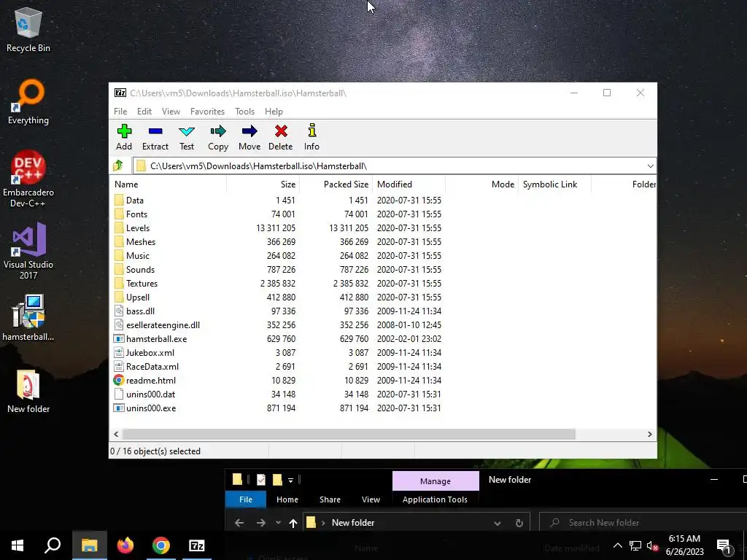Click Search New folder box in Explorer

tap(643, 523)
